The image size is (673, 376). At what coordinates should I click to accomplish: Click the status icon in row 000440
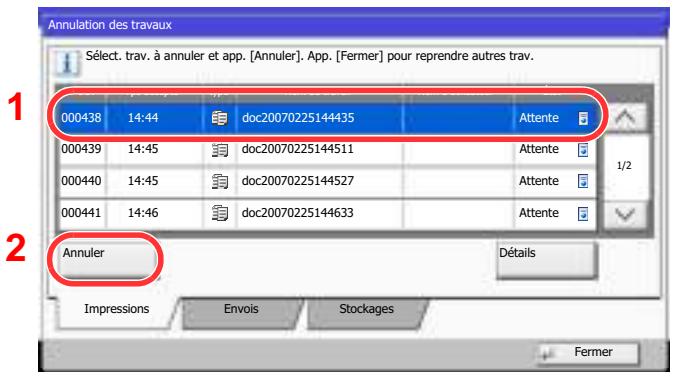click(583, 182)
